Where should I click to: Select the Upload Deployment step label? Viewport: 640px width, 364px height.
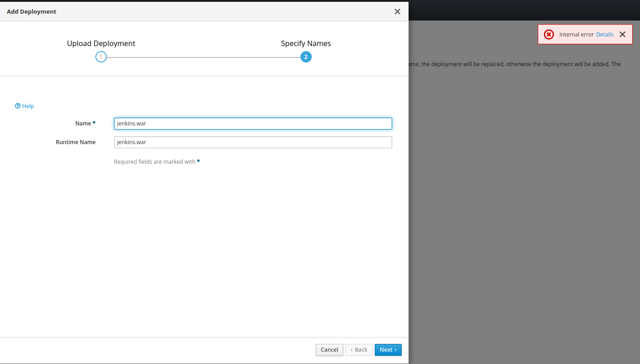(101, 43)
